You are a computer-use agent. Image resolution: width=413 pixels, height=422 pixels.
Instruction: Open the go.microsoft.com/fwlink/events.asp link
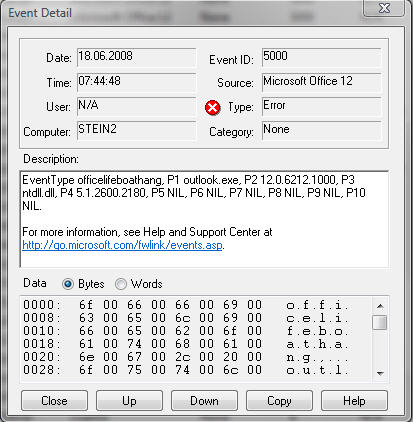point(122,245)
